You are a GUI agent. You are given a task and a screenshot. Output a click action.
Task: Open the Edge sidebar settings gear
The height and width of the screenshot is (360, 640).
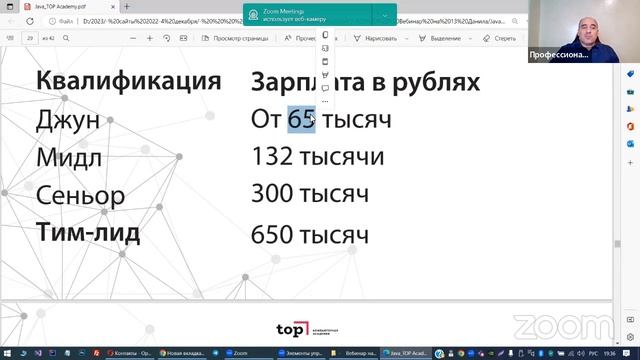tap(630, 337)
